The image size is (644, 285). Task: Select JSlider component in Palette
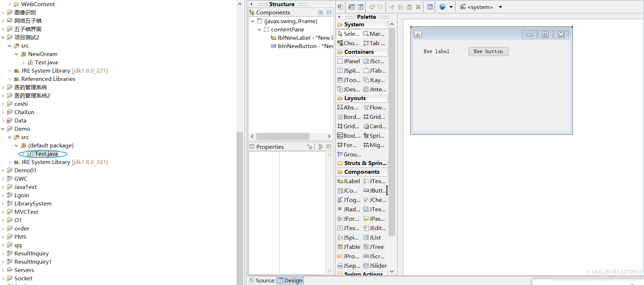pos(375,265)
